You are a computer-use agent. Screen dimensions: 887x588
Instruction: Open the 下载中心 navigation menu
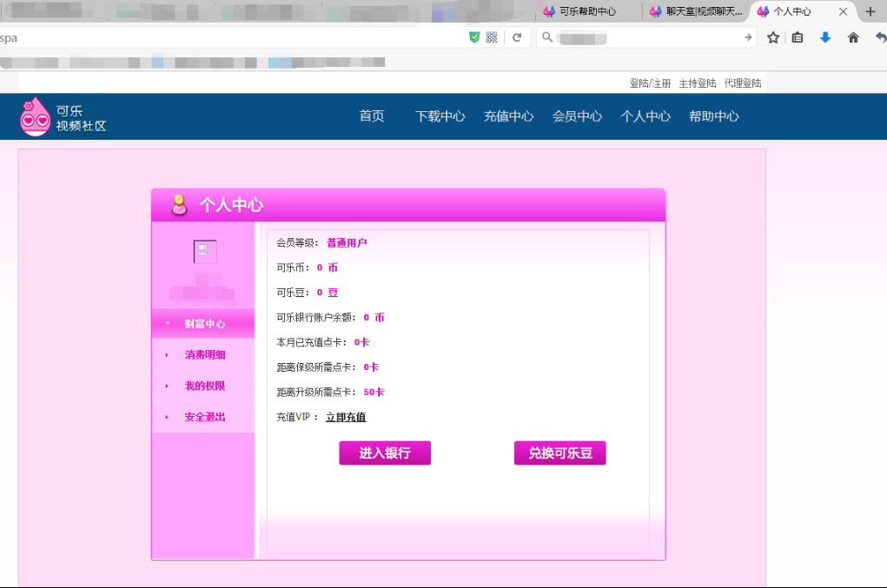pos(440,115)
